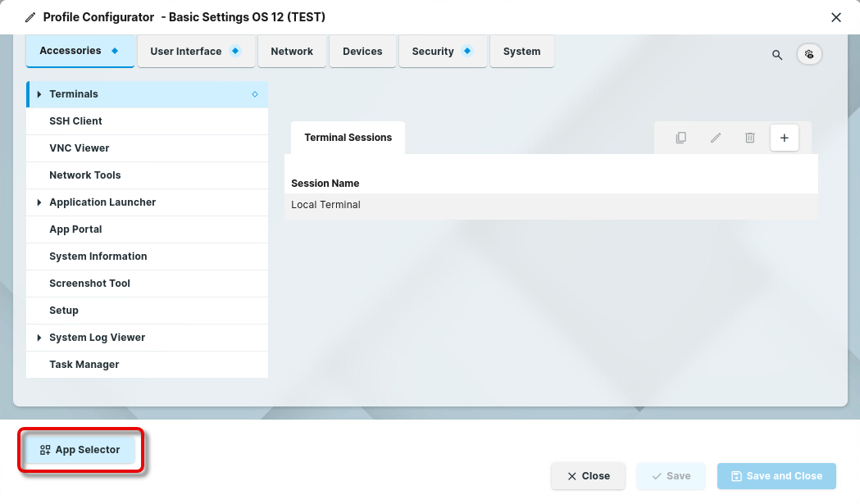Viewport: 860px width, 504px height.
Task: Switch to the Network tab
Action: pos(292,51)
